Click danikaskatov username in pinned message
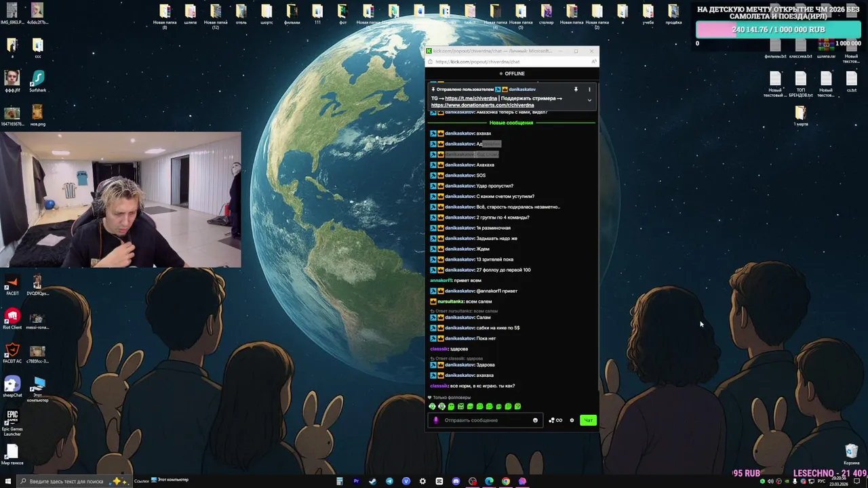This screenshot has width=868, height=488. [x=522, y=89]
